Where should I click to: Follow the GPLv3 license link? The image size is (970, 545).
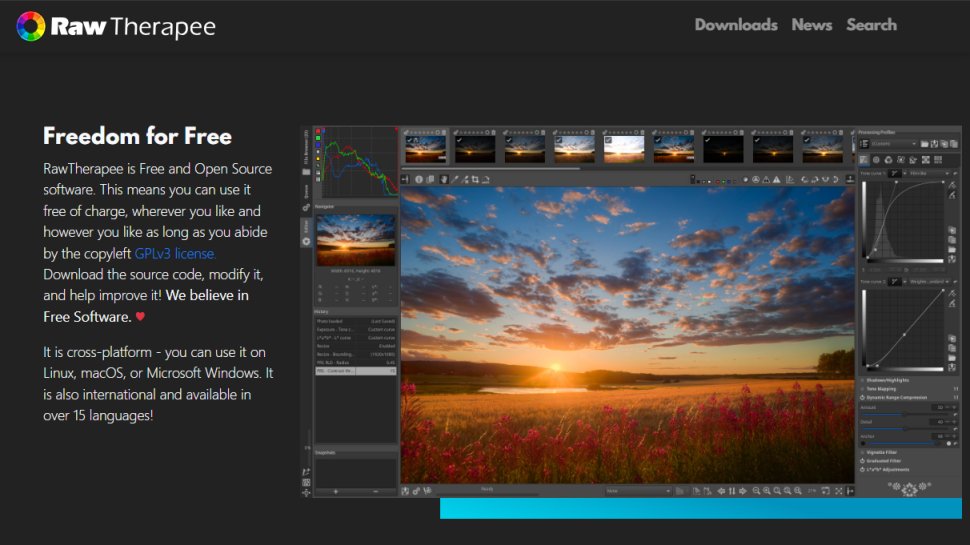[x=175, y=254]
